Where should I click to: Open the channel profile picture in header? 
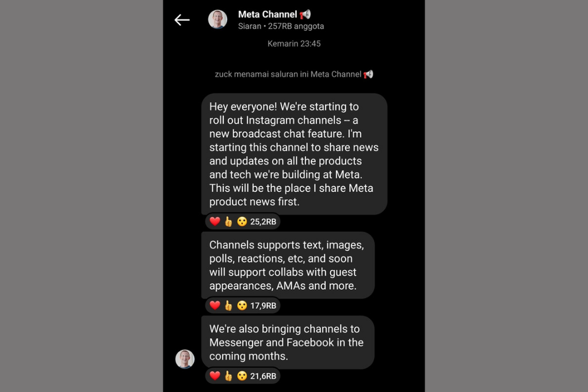click(x=218, y=20)
